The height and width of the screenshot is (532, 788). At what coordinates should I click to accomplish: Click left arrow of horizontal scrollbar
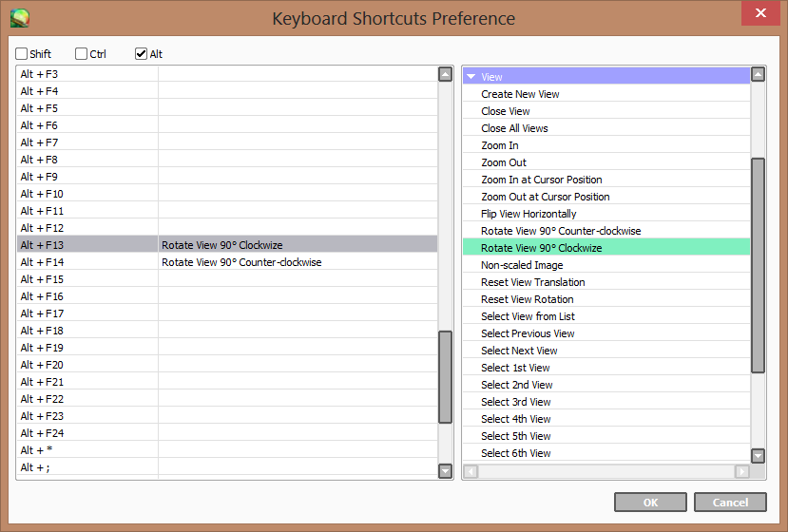470,471
